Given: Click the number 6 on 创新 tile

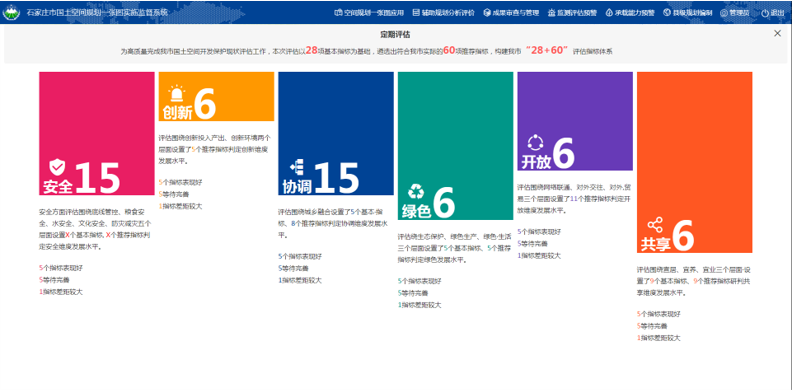Looking at the screenshot, I should (205, 104).
